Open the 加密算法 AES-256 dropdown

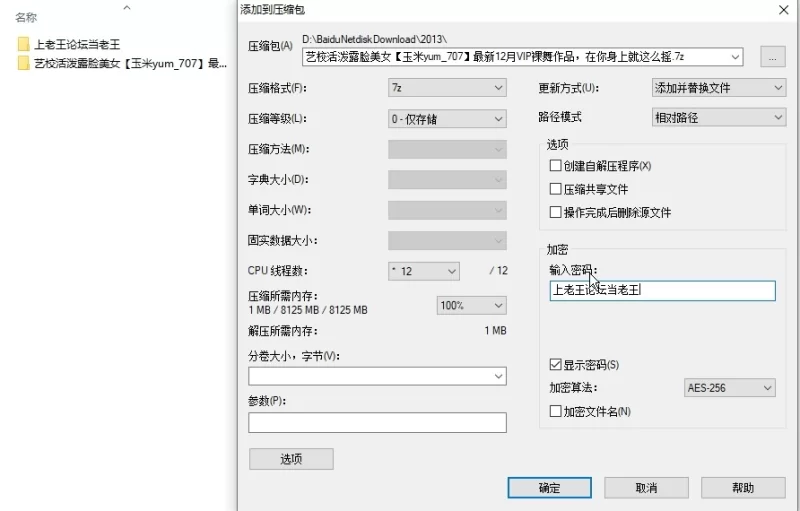coord(729,388)
